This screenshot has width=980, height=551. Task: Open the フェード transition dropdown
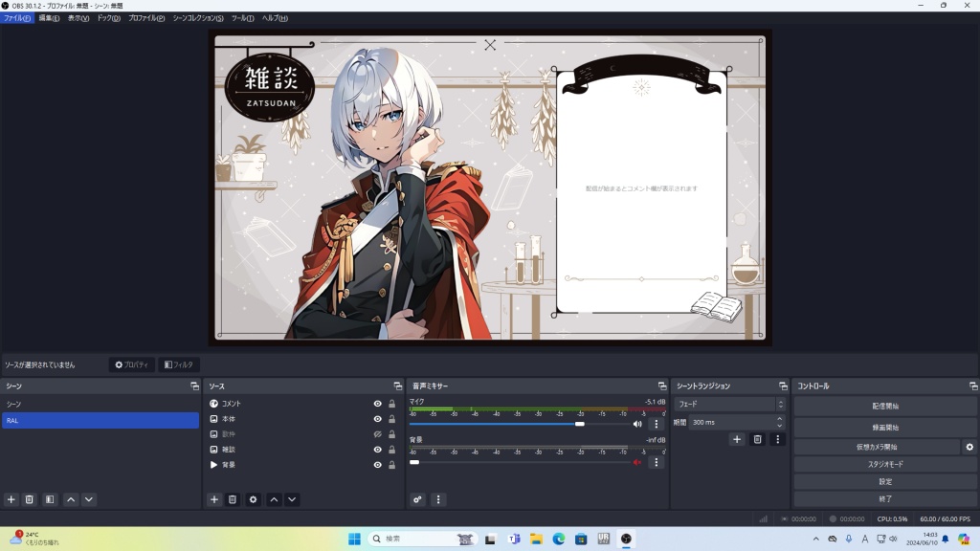pos(729,405)
